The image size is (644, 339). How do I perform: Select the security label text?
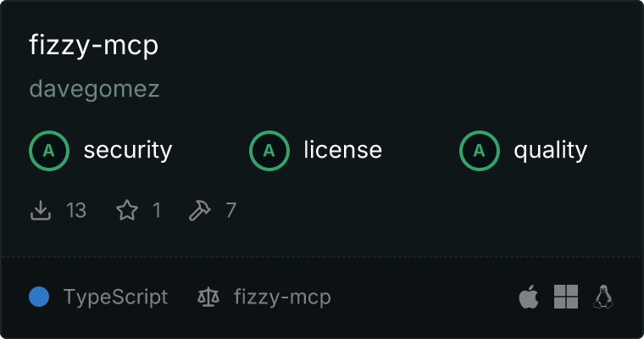[128, 150]
